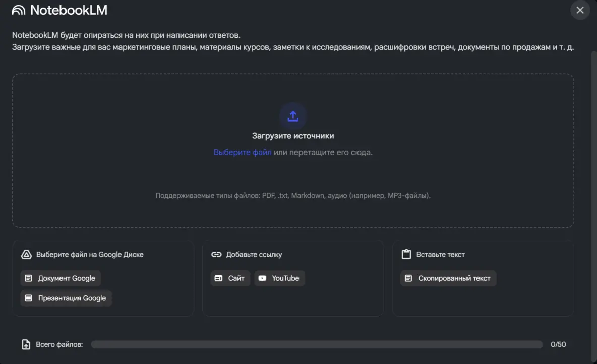Click the 0/50 file counter

[x=558, y=344]
